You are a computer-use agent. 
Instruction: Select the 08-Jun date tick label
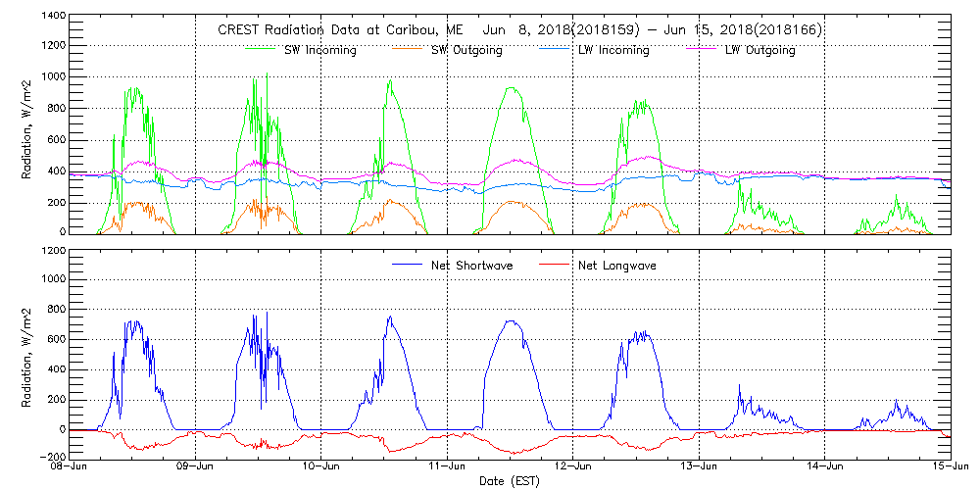[70, 467]
